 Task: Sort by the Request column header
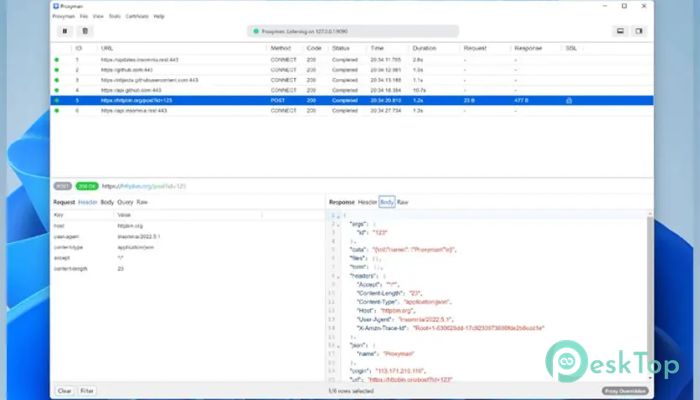(475, 48)
